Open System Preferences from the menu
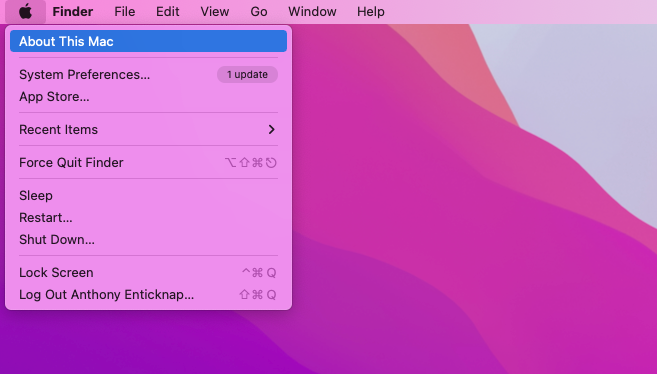 [148, 75]
